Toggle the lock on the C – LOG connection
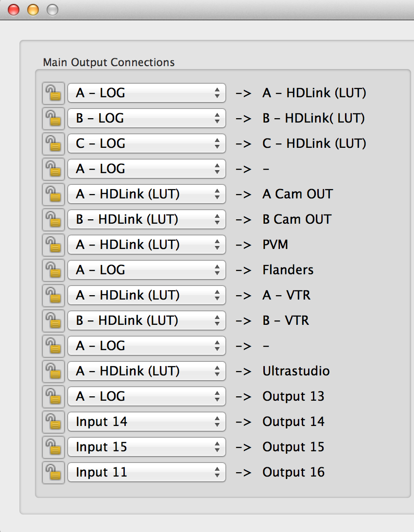Viewport: 414px width, 532px height. point(53,143)
